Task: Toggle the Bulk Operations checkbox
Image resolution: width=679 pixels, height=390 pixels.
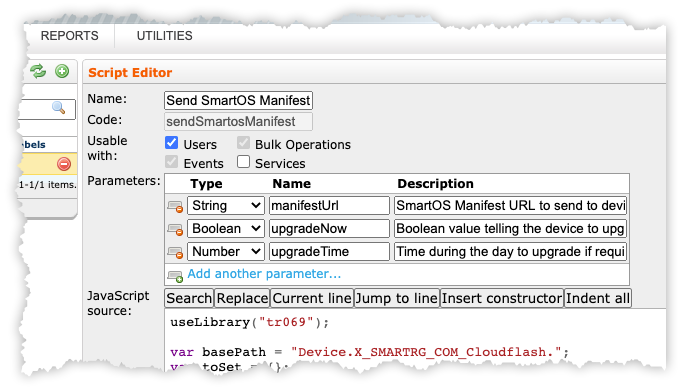Action: pyautogui.click(x=243, y=143)
